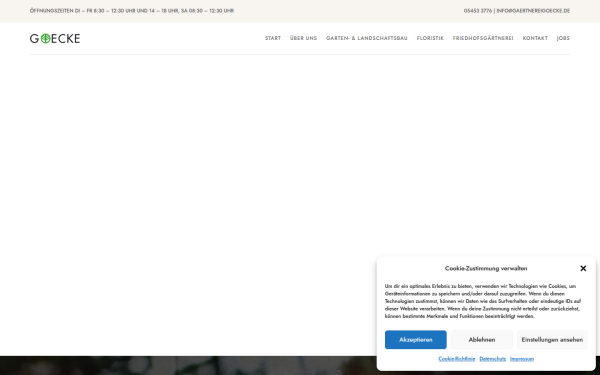Screen dimensions: 600x375
Task: Go to Garten- & Landschaftsbau
Action: [367, 38]
